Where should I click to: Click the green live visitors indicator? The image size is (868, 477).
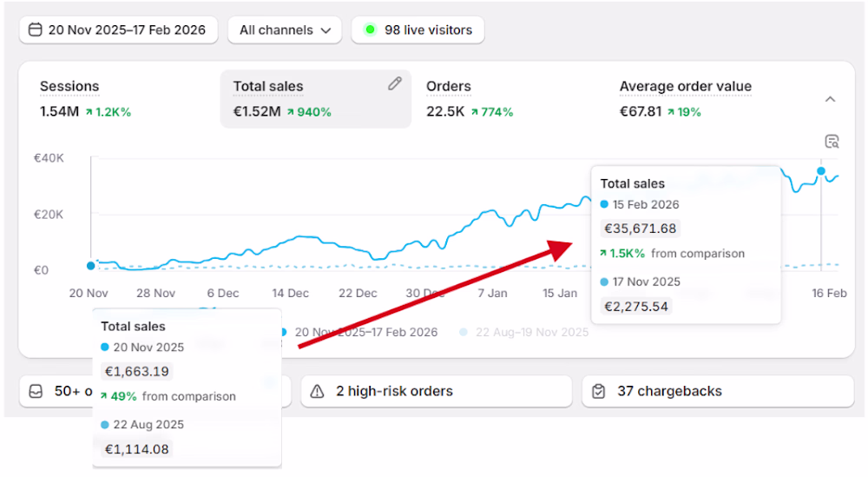(371, 30)
